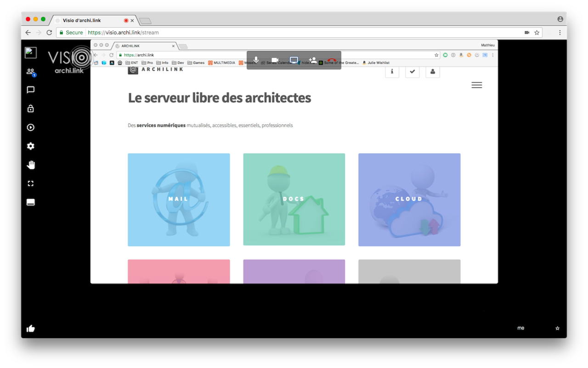Image resolution: width=588 pixels, height=368 pixels.
Task: Open the MAIL service card
Action: pos(179,200)
